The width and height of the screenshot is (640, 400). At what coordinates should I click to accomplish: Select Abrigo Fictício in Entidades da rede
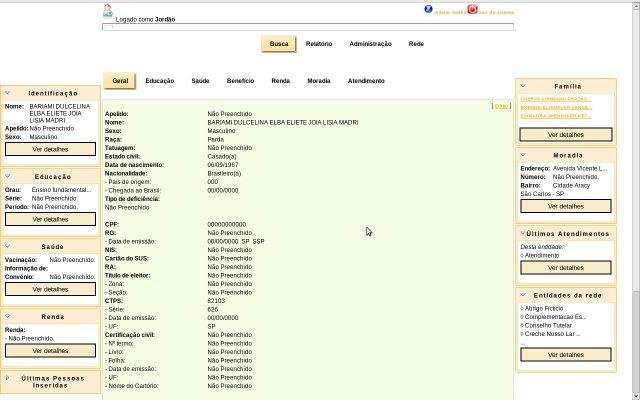click(x=544, y=309)
